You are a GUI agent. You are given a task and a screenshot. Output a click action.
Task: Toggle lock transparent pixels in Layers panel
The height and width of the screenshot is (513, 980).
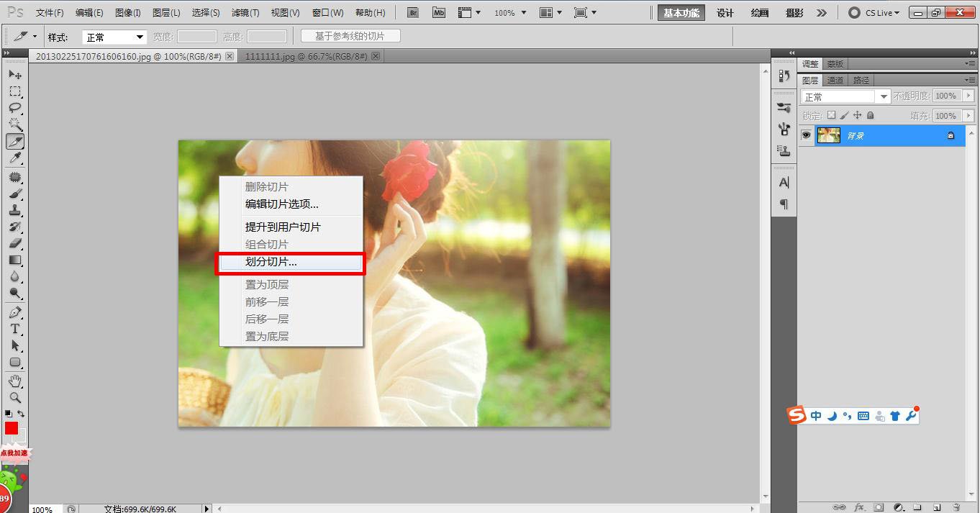pos(832,116)
